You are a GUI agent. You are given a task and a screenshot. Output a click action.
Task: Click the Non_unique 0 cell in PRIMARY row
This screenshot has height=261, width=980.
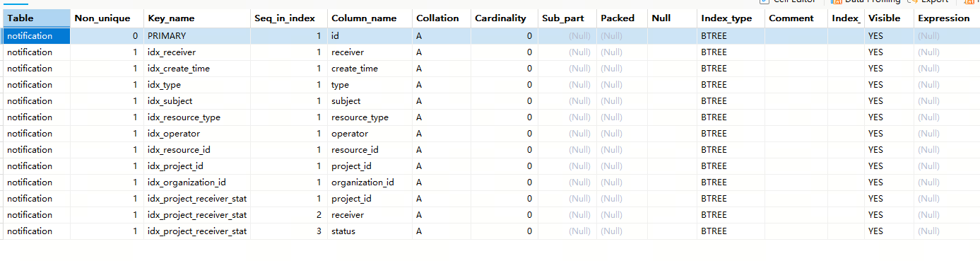pos(107,35)
